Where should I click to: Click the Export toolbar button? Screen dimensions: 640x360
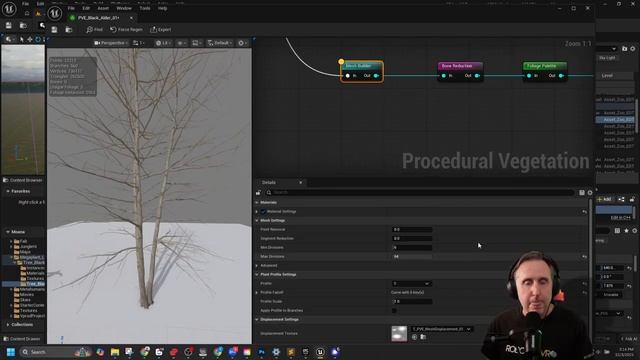[x=160, y=30]
